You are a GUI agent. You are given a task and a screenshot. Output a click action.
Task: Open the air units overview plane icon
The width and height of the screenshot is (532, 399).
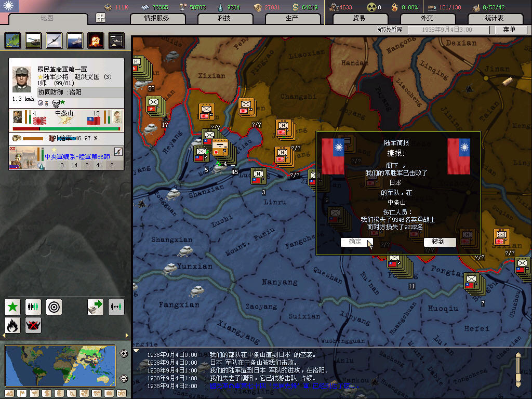54,40
